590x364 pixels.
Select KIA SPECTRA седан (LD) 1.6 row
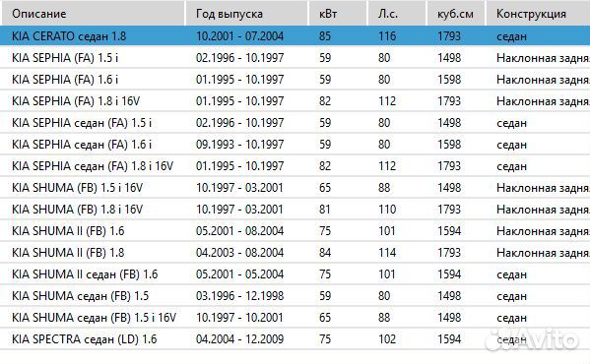point(295,339)
